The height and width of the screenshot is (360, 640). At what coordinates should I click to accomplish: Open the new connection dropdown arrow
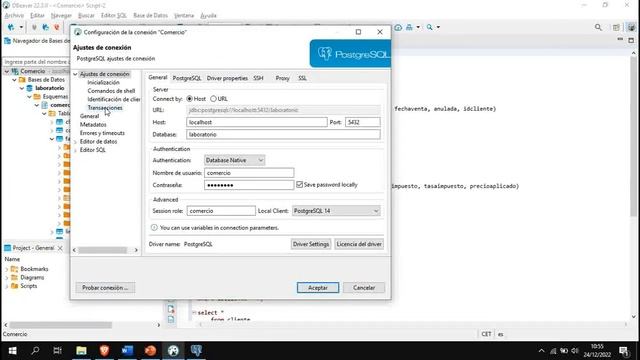[21, 27]
